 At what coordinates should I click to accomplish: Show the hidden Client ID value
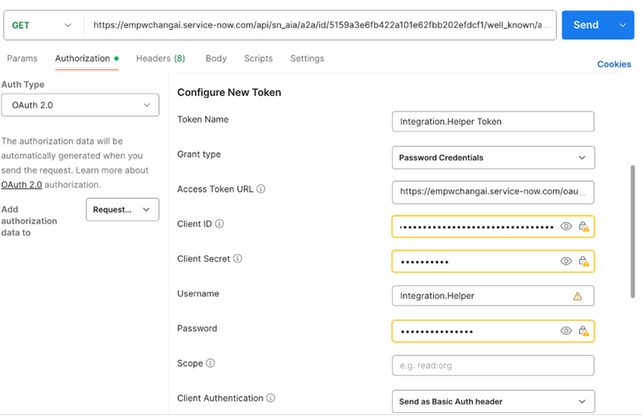(566, 227)
